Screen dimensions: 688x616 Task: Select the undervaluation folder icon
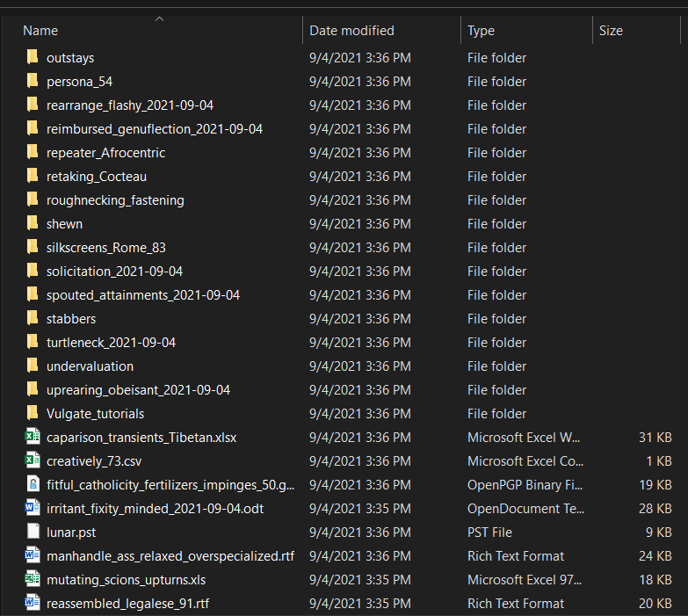[33, 365]
